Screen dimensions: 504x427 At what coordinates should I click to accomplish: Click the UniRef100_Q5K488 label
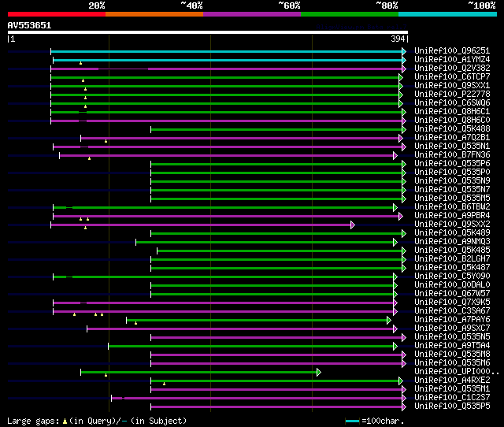tap(452, 129)
